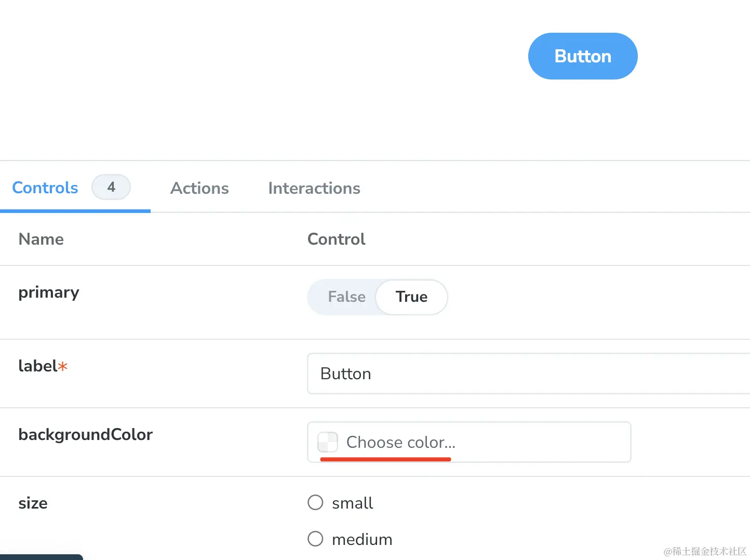
Task: Click the label text field containing Button
Action: pos(529,374)
